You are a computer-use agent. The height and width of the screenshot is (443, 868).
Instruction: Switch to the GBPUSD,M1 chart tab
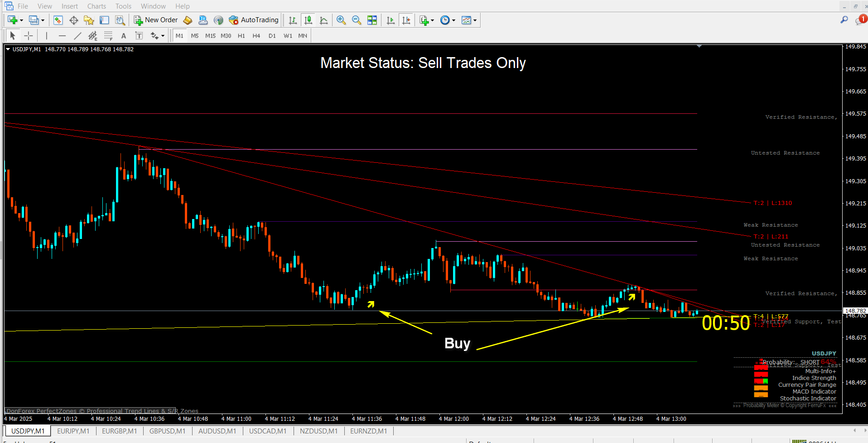pyautogui.click(x=167, y=431)
